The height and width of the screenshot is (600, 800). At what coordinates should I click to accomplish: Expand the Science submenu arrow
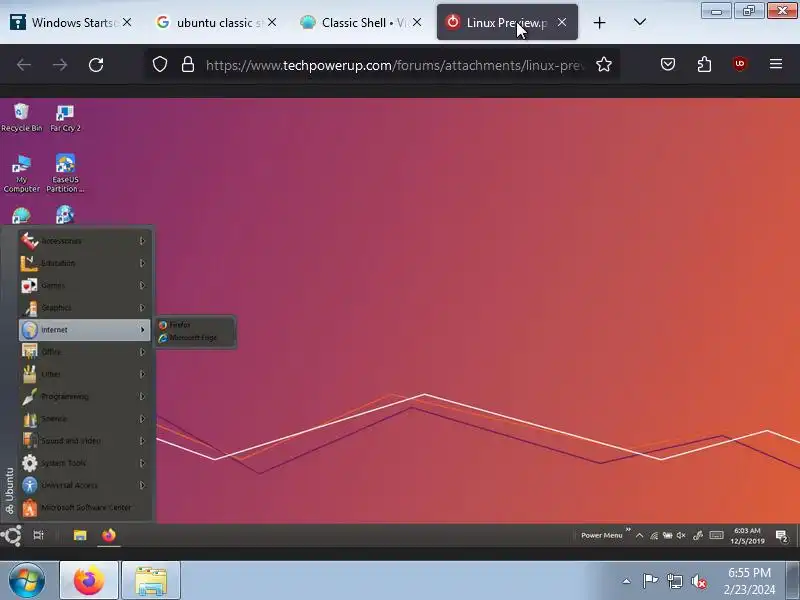pos(142,419)
